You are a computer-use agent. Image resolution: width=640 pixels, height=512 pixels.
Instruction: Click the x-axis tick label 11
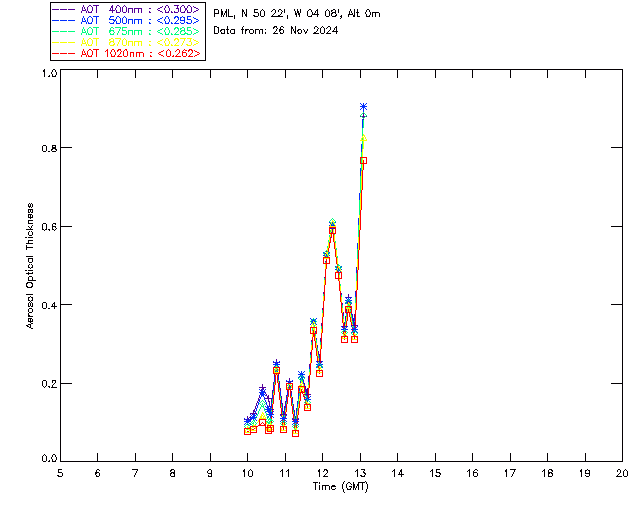tap(285, 473)
